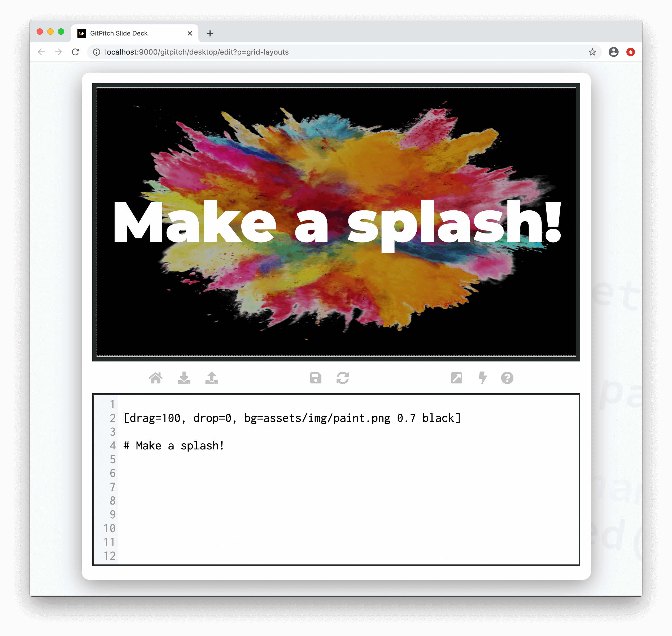Click the browser forward arrow
The height and width of the screenshot is (636, 672).
58,52
